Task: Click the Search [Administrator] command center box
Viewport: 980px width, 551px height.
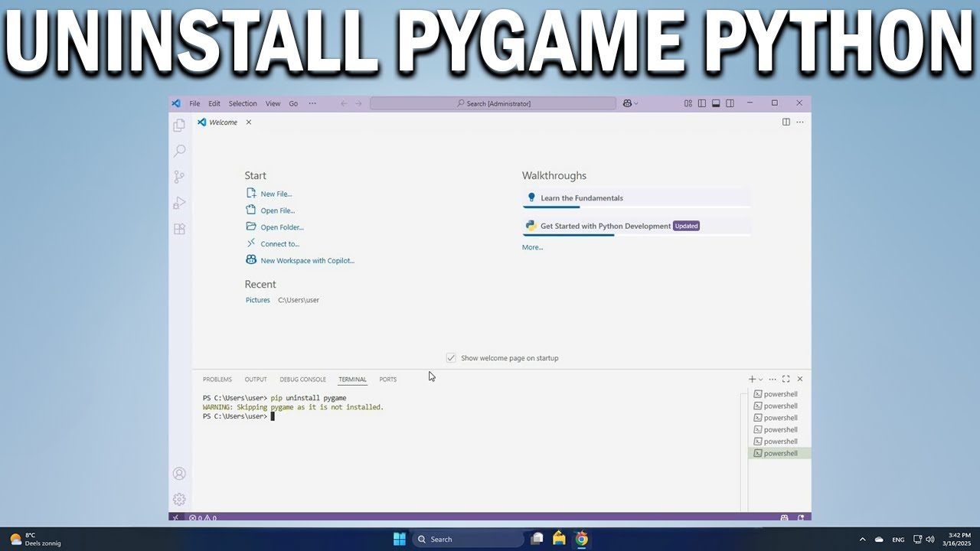Action: (493, 103)
